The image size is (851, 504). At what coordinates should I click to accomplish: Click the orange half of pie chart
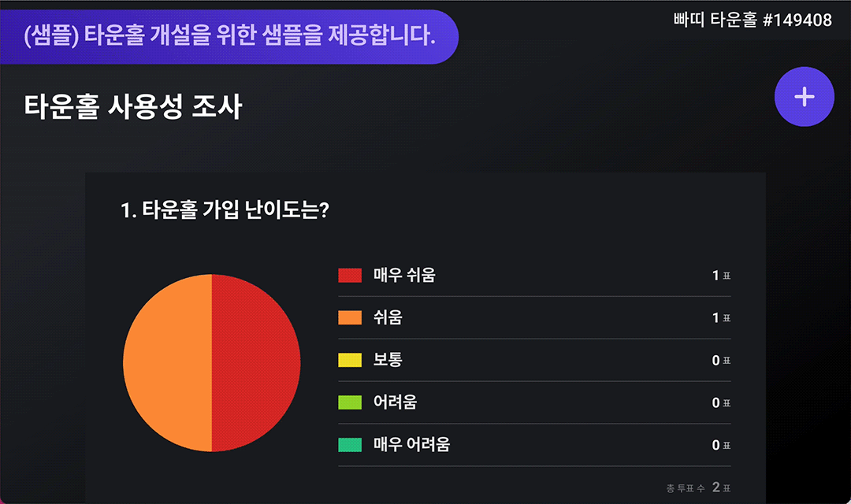[167, 363]
